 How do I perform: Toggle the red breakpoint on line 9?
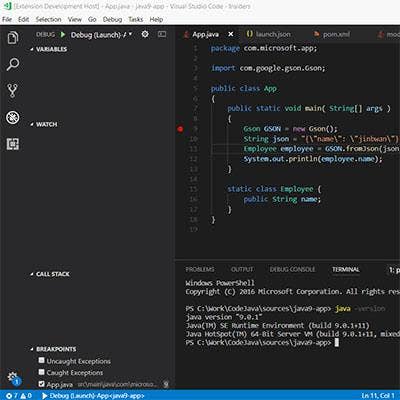[x=180, y=129]
